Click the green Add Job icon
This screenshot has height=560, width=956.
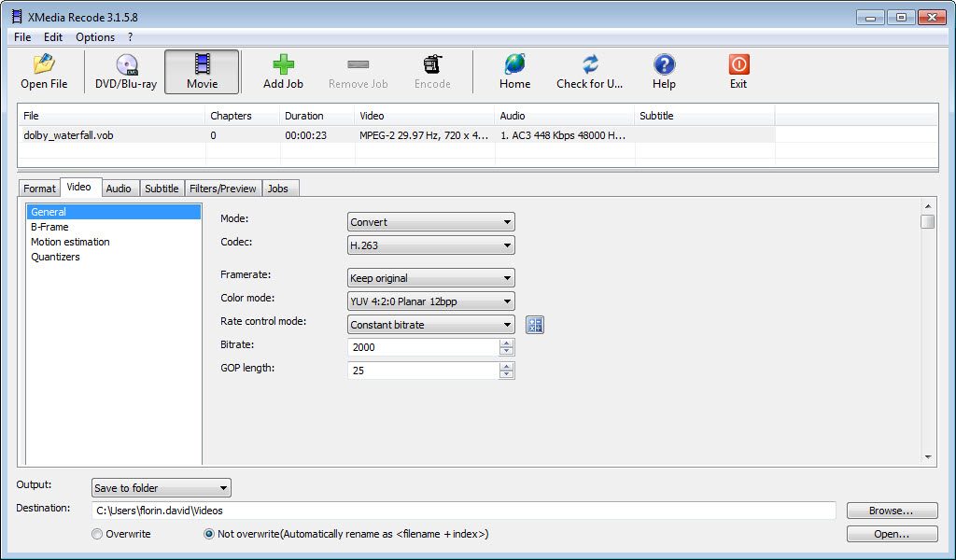tap(283, 64)
